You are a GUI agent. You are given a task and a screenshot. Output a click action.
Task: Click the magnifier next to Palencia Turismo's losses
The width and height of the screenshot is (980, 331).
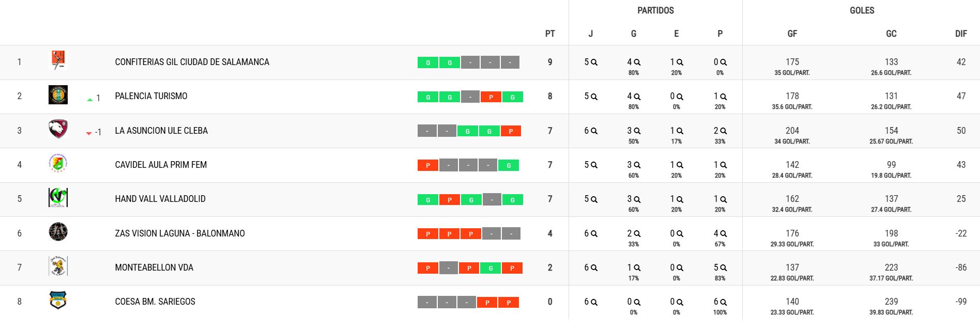(x=724, y=97)
